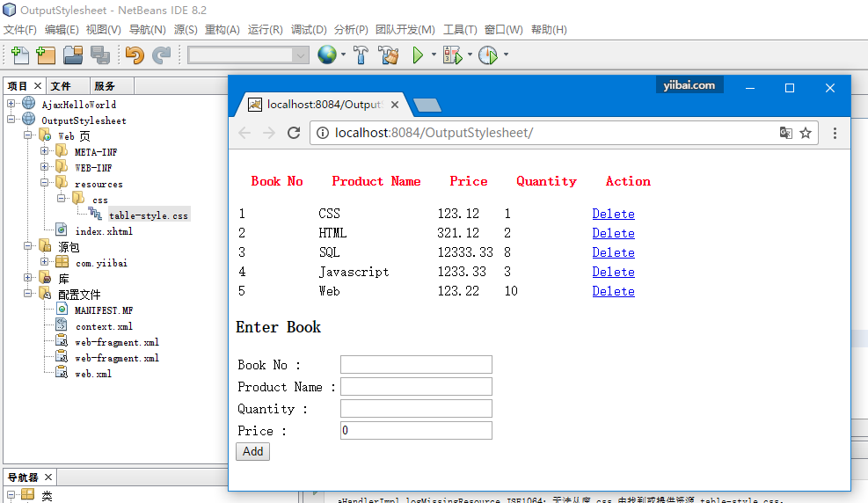This screenshot has width=868, height=503.
Task: Switch to the 文件 panel tab
Action: [x=61, y=86]
